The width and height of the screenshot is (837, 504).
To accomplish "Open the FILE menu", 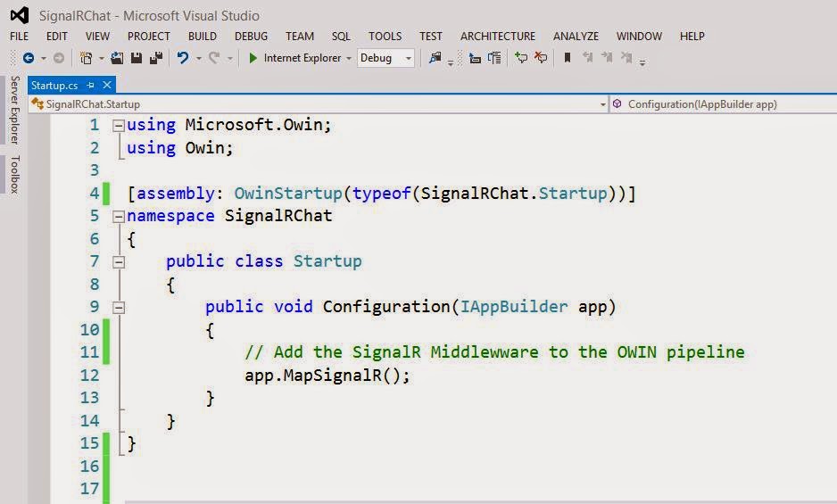I will click(20, 37).
